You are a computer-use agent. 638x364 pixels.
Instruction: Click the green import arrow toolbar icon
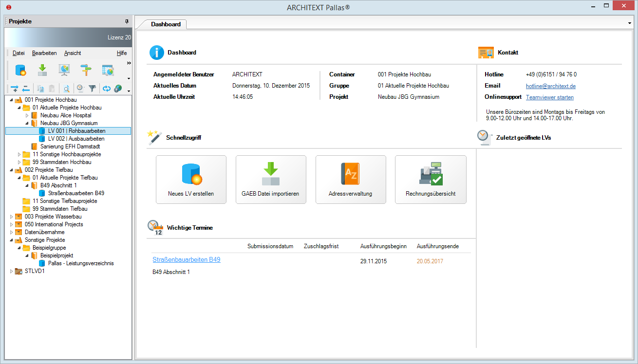click(42, 70)
